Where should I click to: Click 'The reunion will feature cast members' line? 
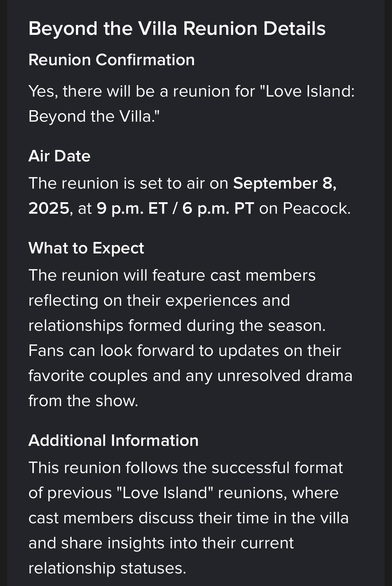[x=172, y=275]
